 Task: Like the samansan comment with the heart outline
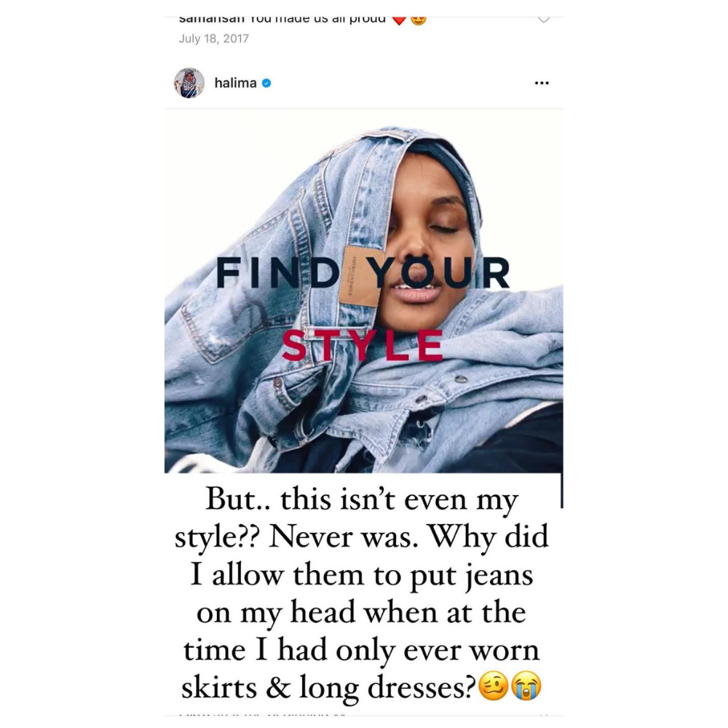[x=544, y=20]
